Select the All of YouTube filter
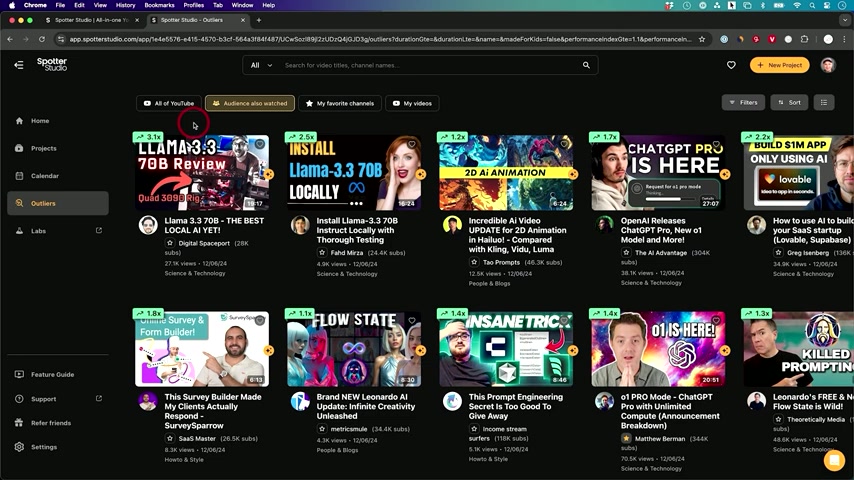 click(169, 104)
